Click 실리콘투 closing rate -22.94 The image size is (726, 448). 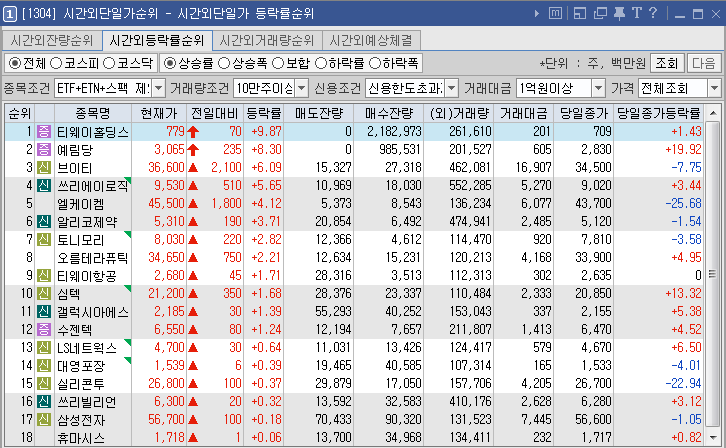click(683, 383)
